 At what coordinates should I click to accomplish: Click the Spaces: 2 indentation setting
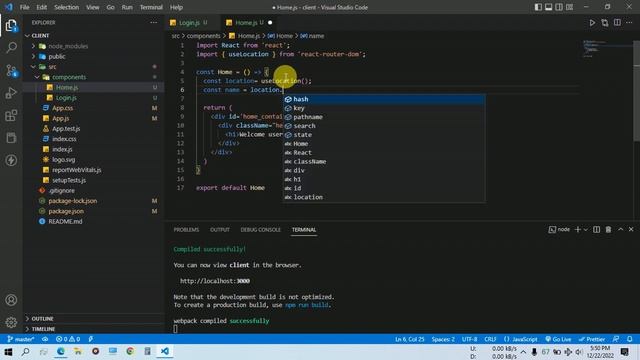point(443,339)
